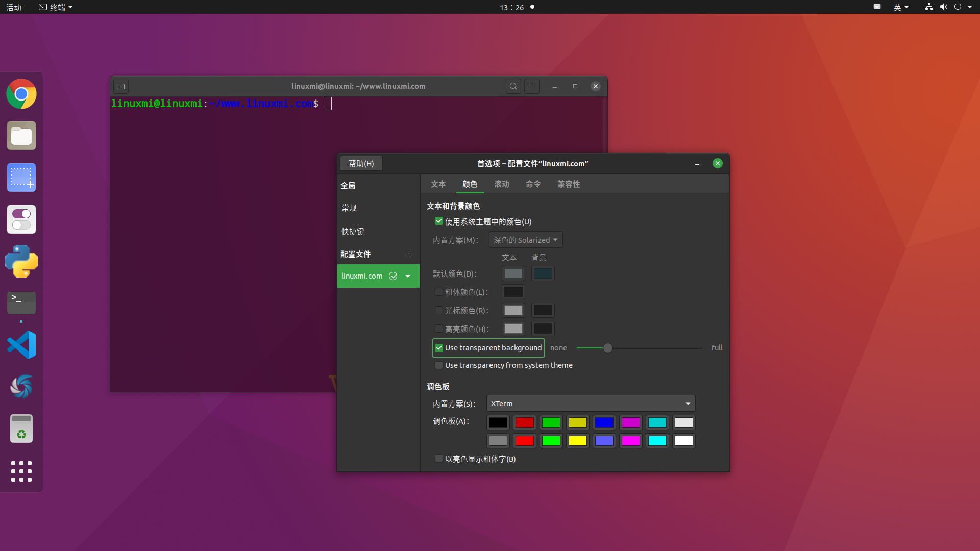This screenshot has height=551, width=980.
Task: Click the new tab icon in terminal titlebar
Action: pos(121,86)
